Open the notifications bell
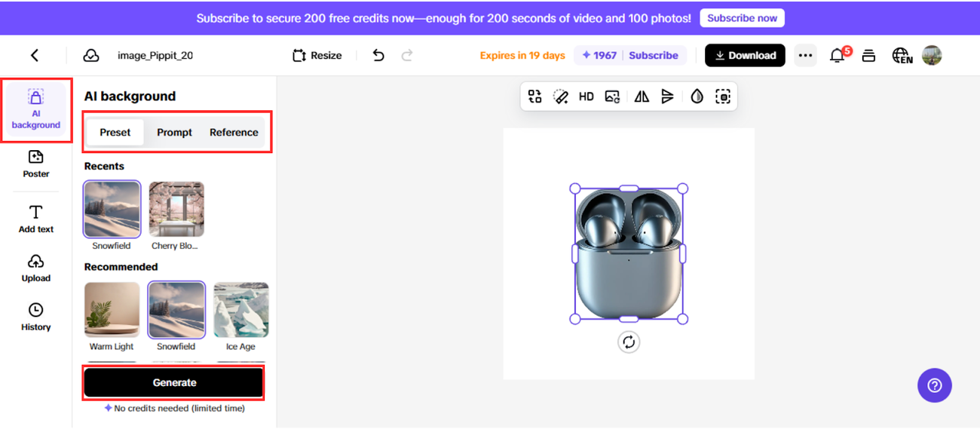Screen dimensions: 980x429 click(838, 55)
